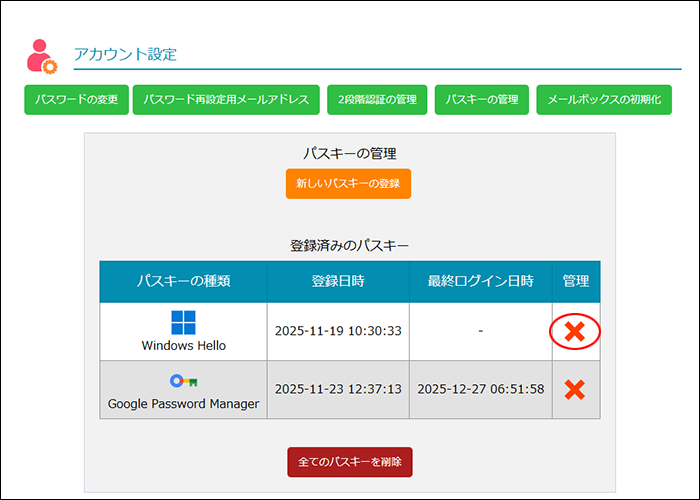Image resolution: width=700 pixels, height=500 pixels.
Task: Select the Windows Hello registration date cell
Action: click(338, 331)
